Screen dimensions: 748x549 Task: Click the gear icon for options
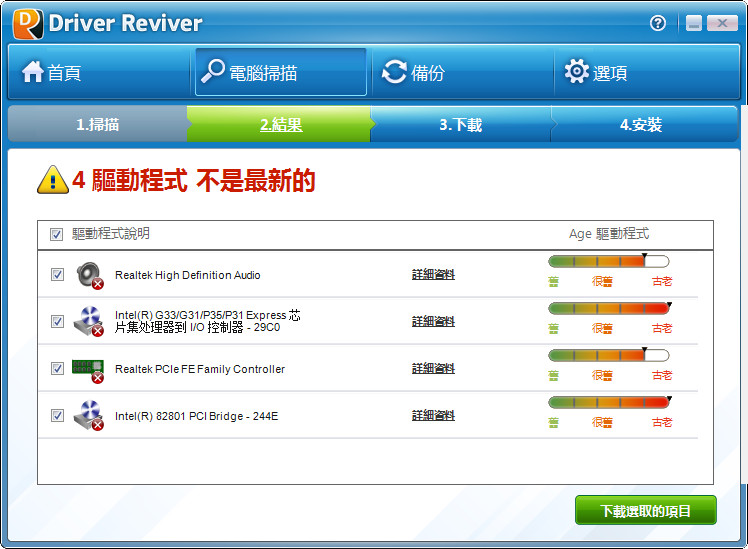576,71
